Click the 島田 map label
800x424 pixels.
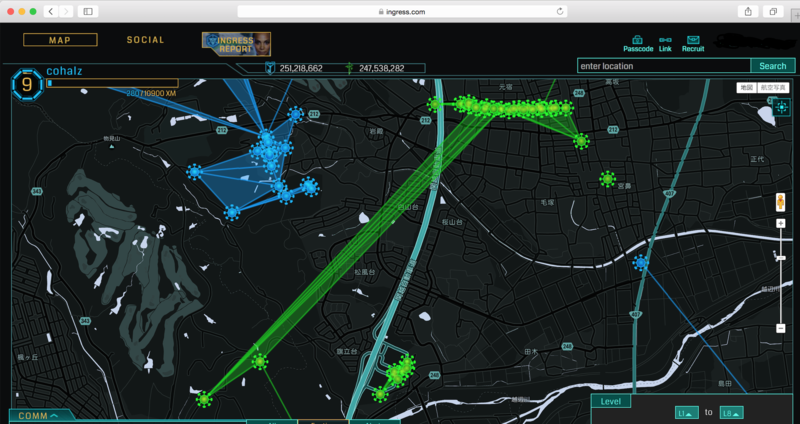[725, 383]
